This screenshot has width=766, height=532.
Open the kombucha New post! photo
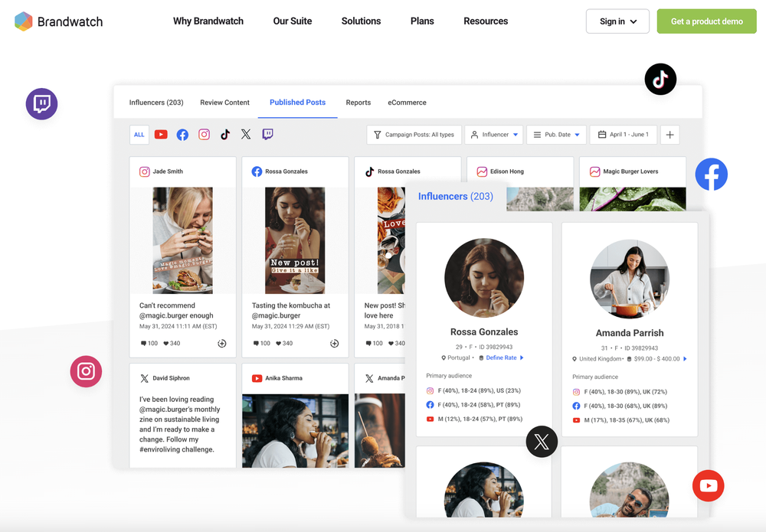(x=295, y=240)
